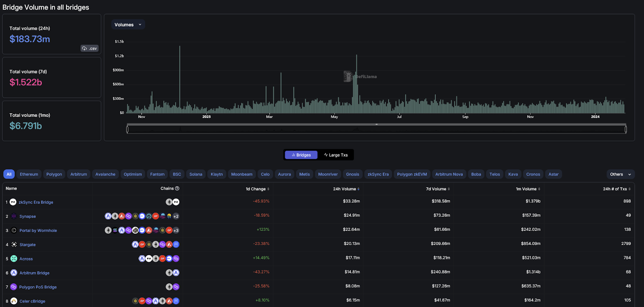Click the +3 more chains badge in Wormhole row
The width and height of the screenshot is (644, 307).
click(x=176, y=230)
